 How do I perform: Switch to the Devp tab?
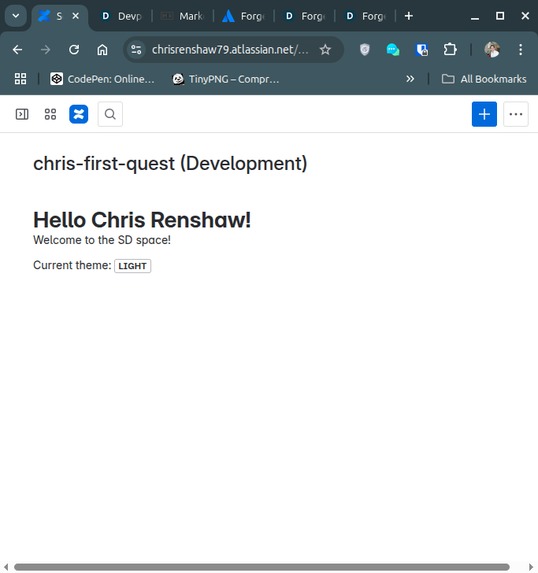122,16
